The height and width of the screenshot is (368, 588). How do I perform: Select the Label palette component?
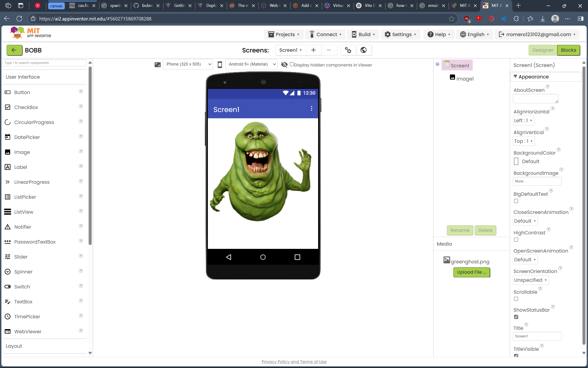tap(21, 167)
